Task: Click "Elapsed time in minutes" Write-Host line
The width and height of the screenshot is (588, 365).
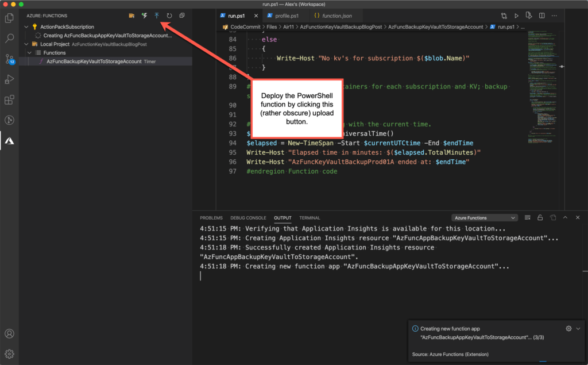Action: 363,152
